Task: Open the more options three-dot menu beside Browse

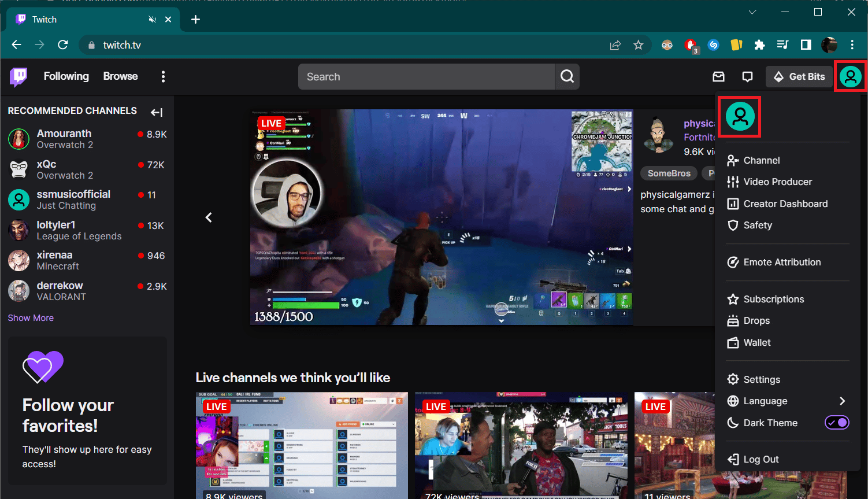Action: [164, 76]
